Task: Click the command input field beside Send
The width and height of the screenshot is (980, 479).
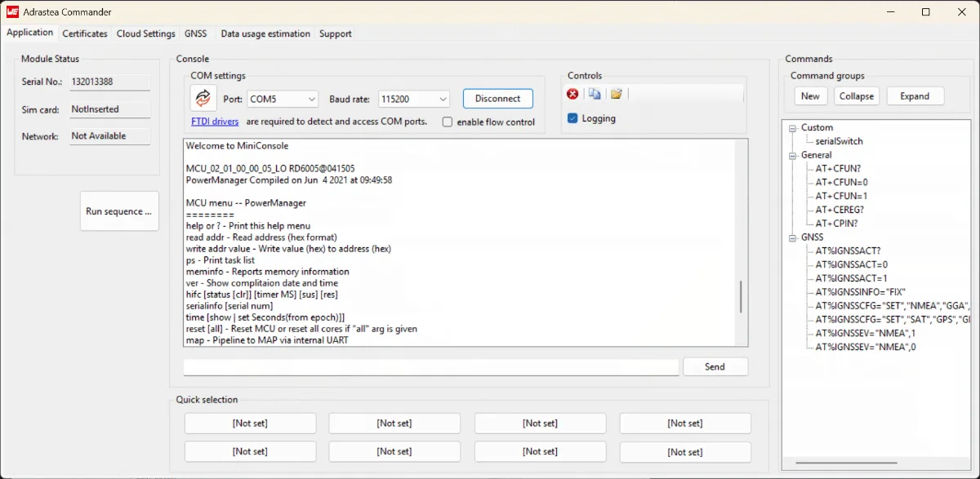Action: [430, 367]
